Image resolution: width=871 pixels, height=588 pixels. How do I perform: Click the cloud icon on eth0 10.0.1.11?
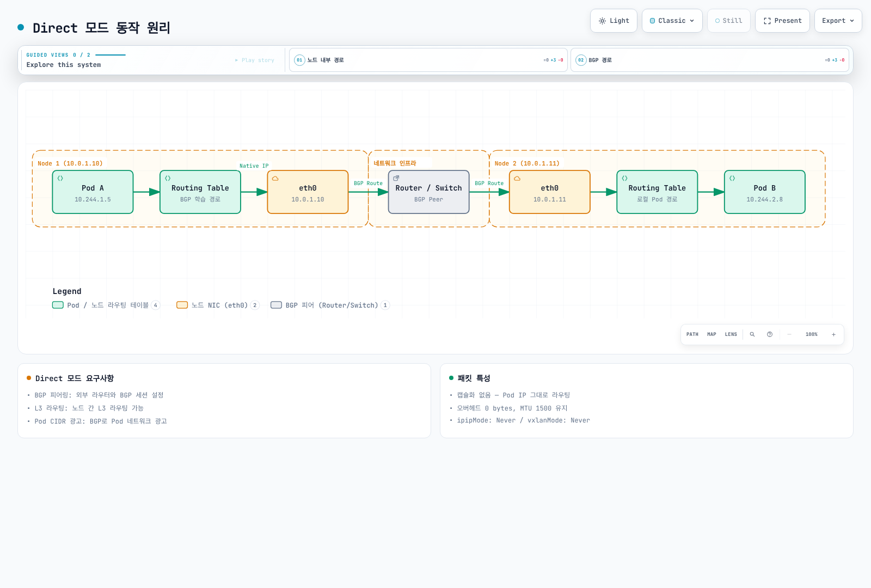click(517, 178)
